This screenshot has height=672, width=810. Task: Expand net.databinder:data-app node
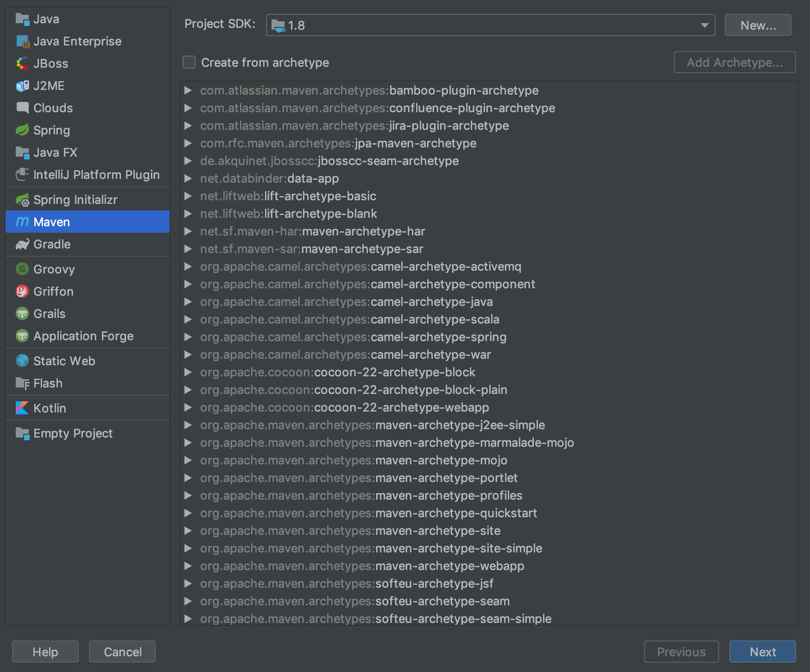[x=188, y=178]
